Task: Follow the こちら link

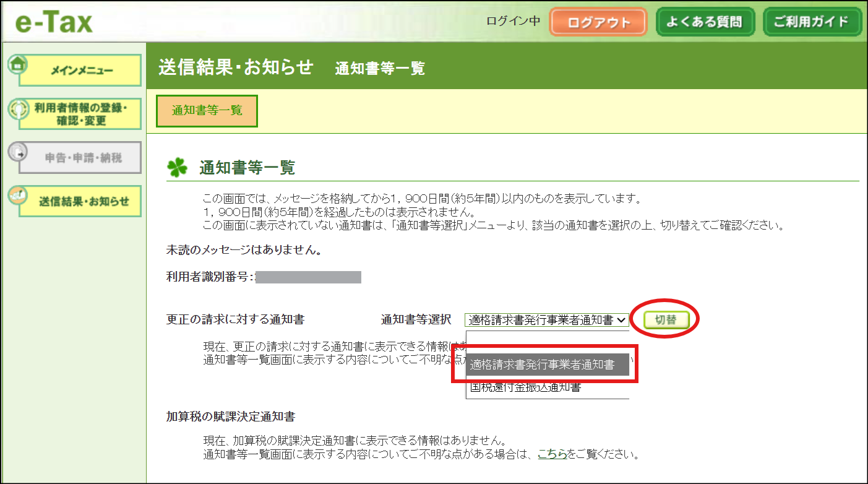Action: 552,454
